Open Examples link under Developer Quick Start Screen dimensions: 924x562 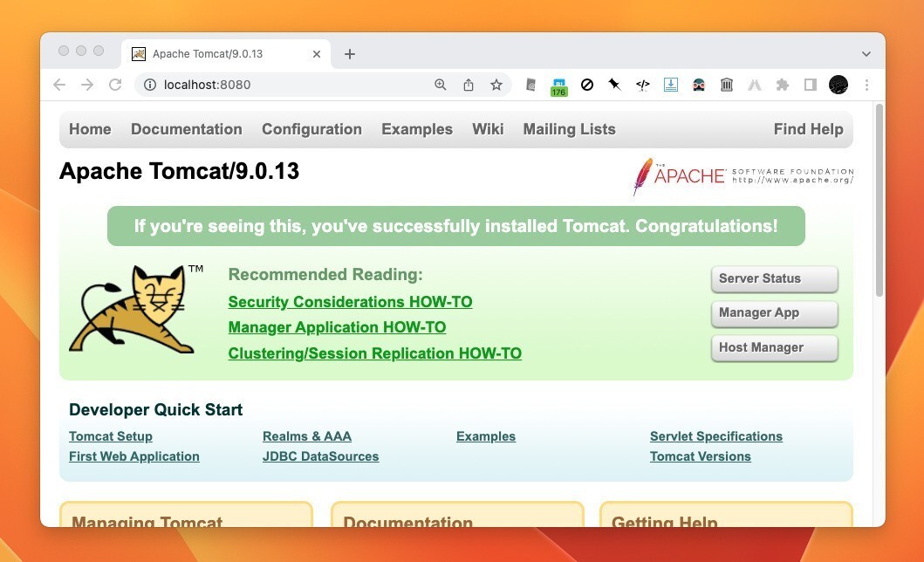click(x=486, y=436)
